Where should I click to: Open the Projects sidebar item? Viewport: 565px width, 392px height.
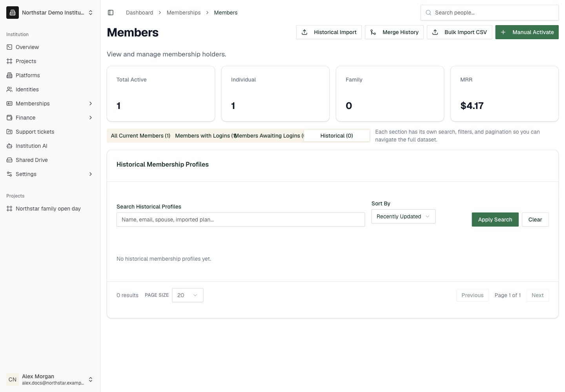(50, 61)
